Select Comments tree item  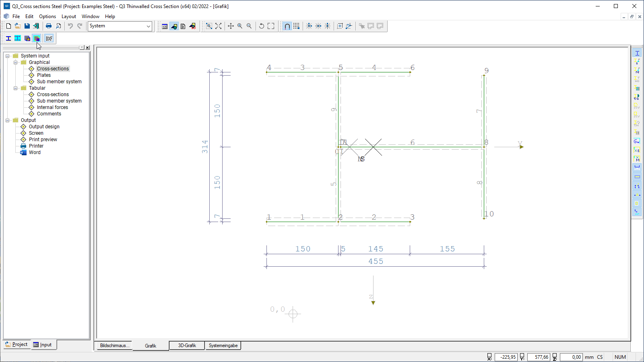pos(49,114)
